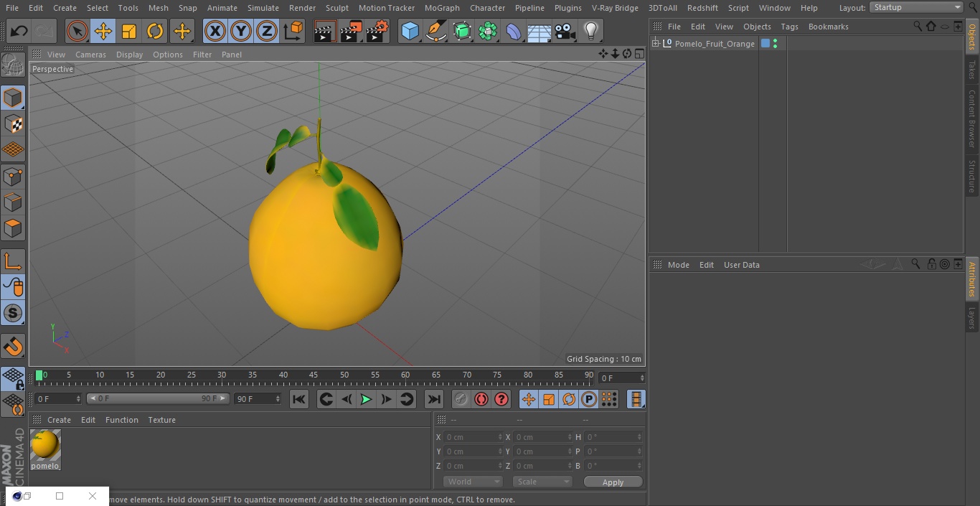Viewport: 980px width, 506px height.
Task: Toggle X axis lock
Action: [x=215, y=32]
